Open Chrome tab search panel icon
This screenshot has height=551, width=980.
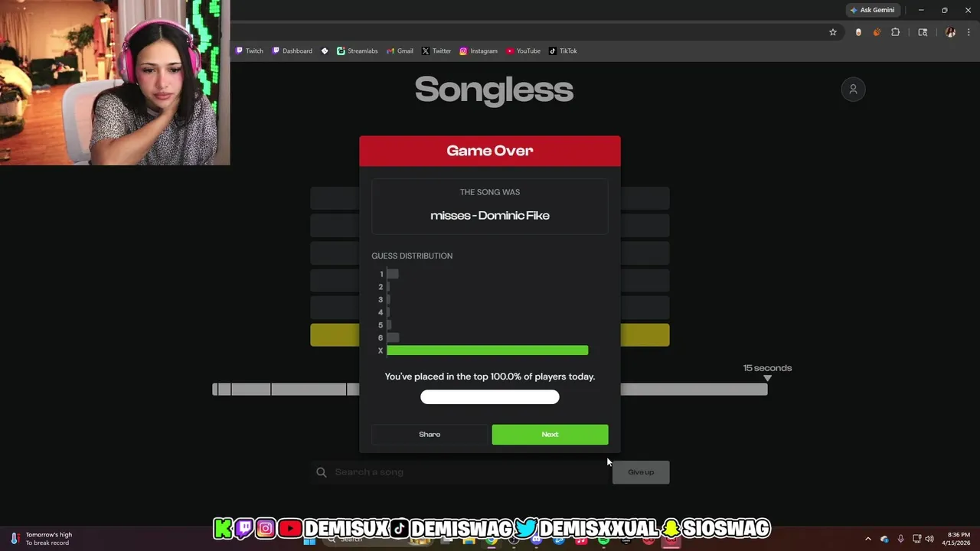(923, 32)
